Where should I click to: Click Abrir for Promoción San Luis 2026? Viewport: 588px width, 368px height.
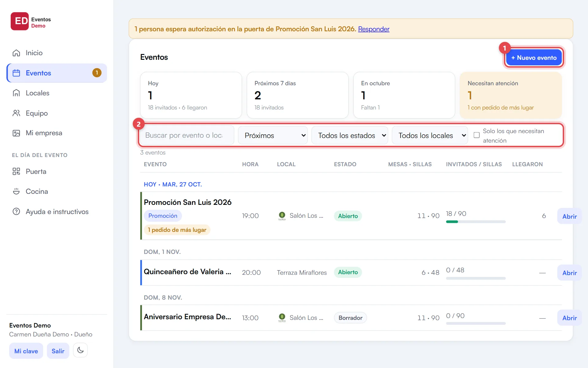point(569,216)
